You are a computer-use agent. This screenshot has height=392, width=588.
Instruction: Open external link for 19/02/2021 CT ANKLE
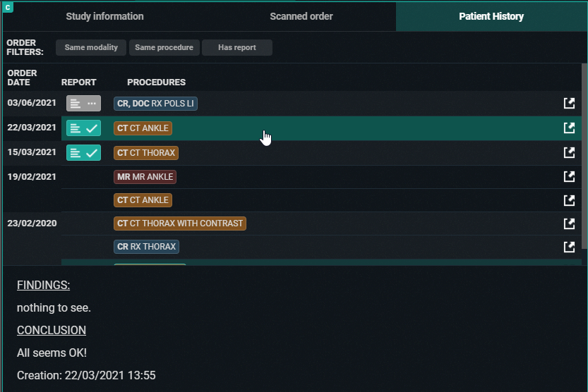coord(569,200)
